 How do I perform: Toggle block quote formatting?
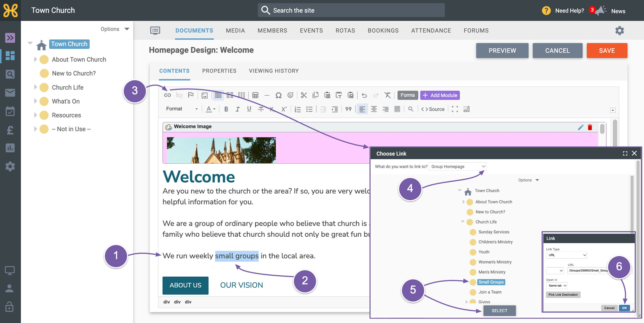click(348, 109)
